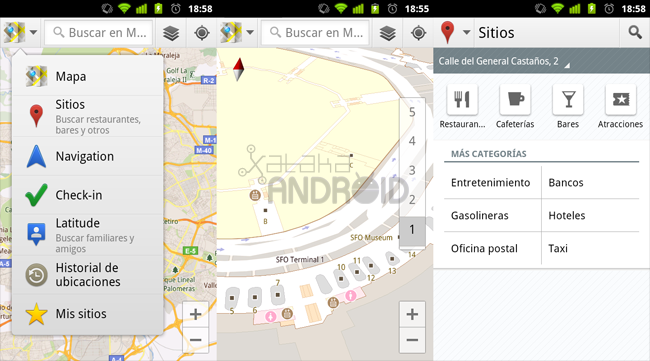650x361 pixels.
Task: Expand dropdown arrow beside Sitios pin
Action: [467, 32]
